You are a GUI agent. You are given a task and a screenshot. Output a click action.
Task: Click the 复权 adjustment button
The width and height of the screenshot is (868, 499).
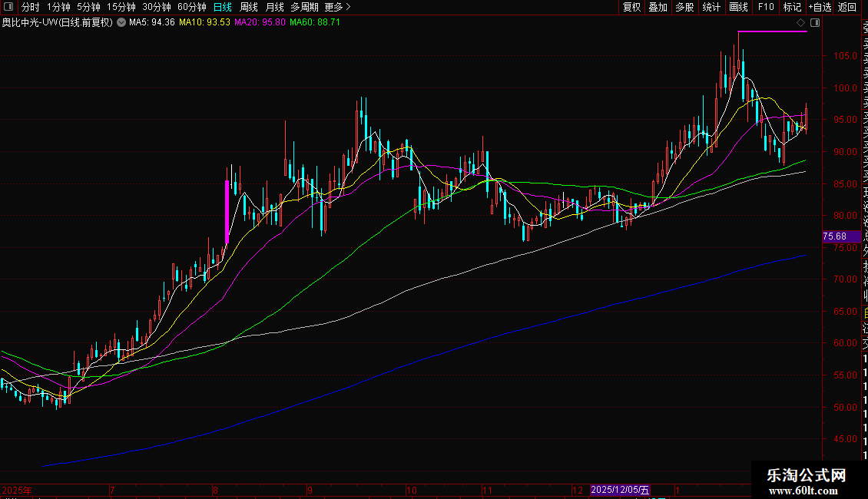(631, 8)
